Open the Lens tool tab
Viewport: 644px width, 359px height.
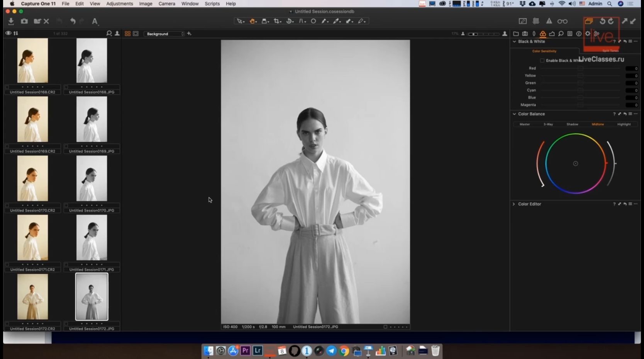(x=534, y=34)
